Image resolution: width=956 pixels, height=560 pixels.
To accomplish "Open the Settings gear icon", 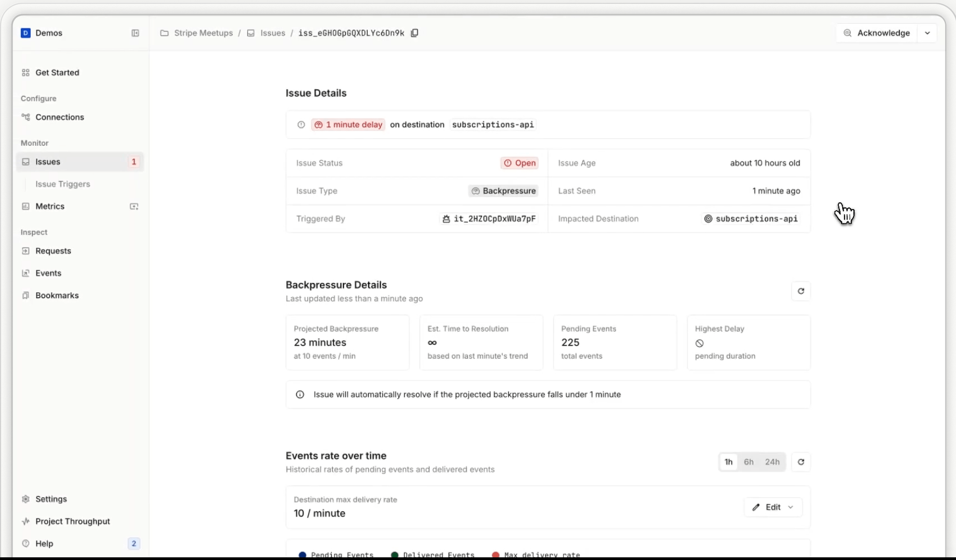I will click(x=26, y=499).
